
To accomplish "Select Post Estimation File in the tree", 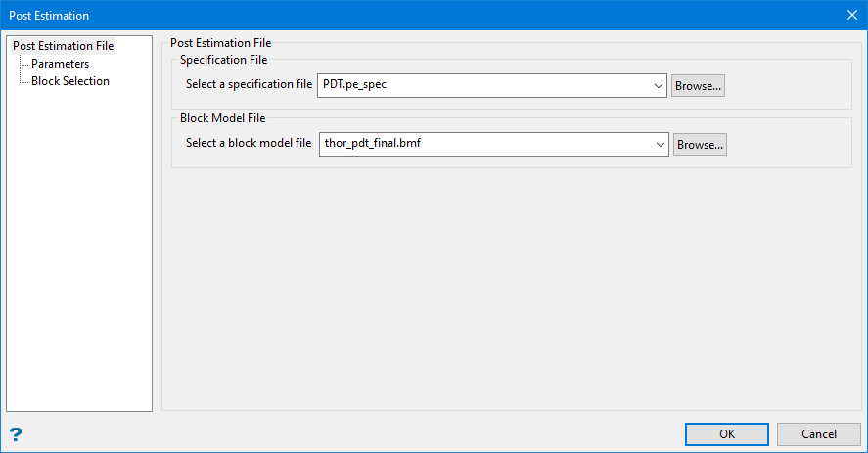I will coord(64,46).
